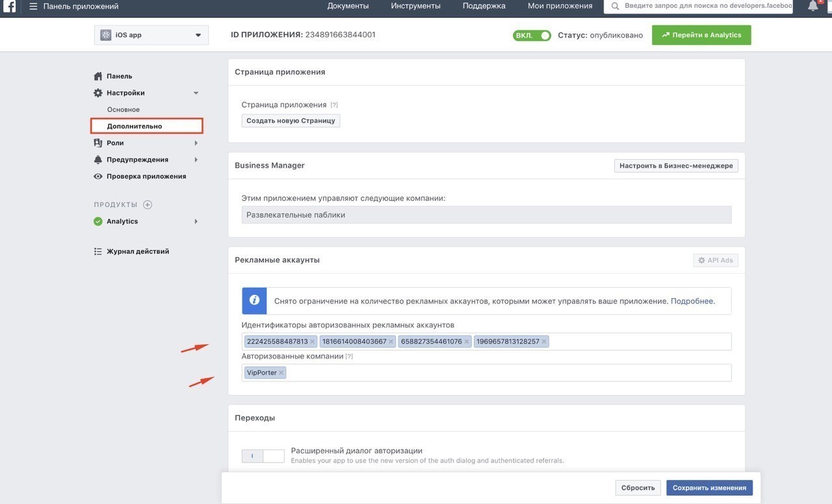Viewport: 832px width, 504px height.
Task: Click Сбросить button
Action: [x=638, y=488]
